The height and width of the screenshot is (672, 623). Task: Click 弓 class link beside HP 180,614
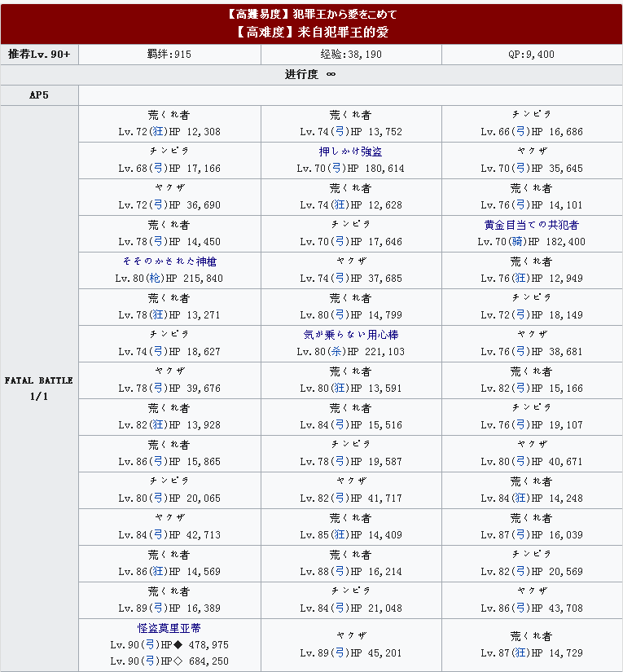[x=337, y=169]
